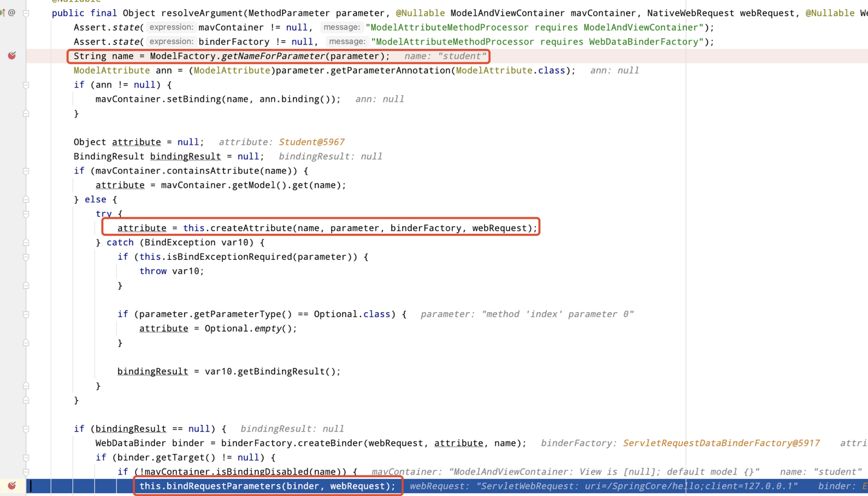Image resolution: width=868 pixels, height=496 pixels.
Task: Click the 'parameter: "method 'index' parameter 0"' hint
Action: [x=527, y=314]
